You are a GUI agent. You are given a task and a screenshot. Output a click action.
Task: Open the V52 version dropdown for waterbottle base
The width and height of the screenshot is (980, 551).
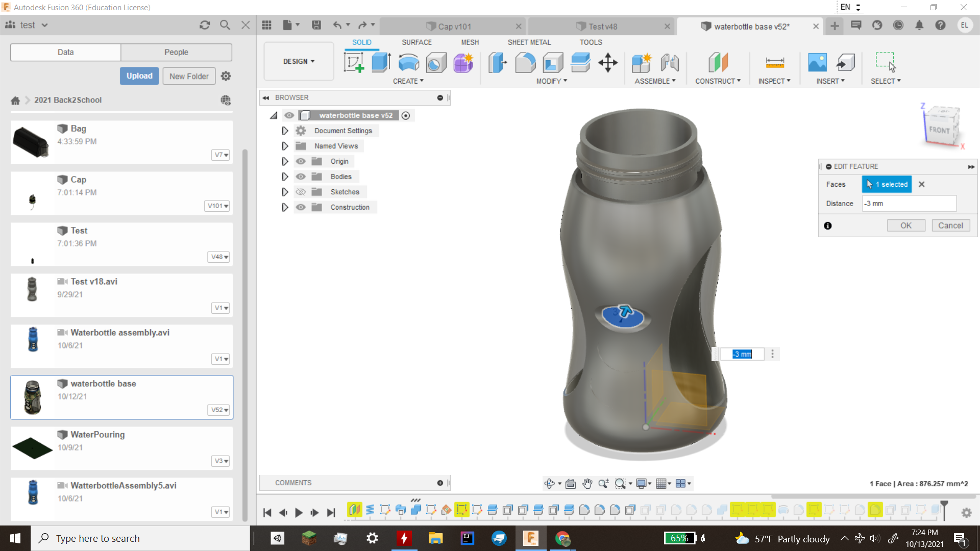click(218, 410)
